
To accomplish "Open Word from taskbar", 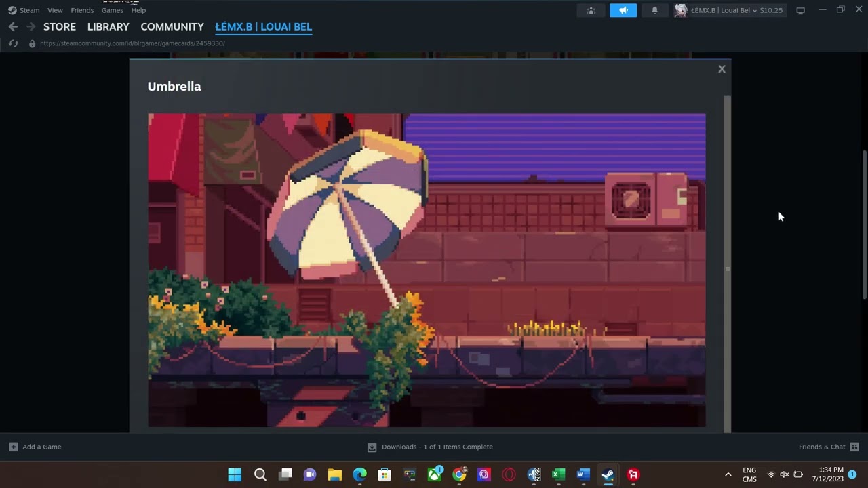I will pyautogui.click(x=583, y=474).
